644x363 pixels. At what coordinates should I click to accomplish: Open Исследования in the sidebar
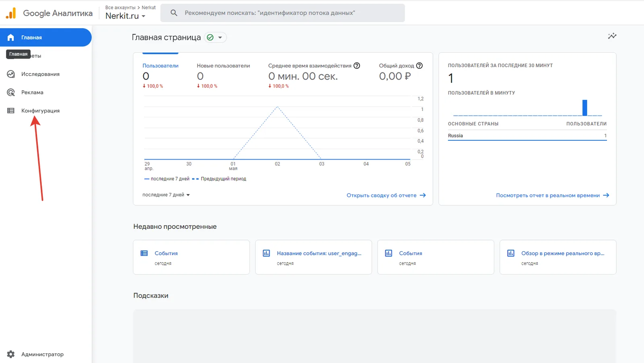[40, 74]
